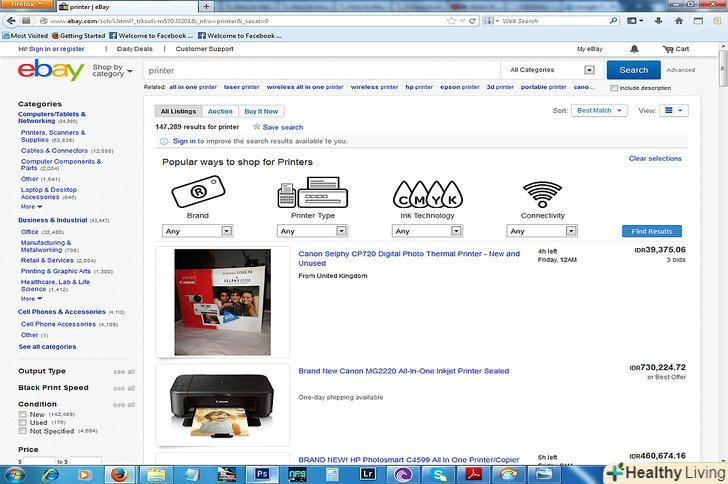728x484 pixels.
Task: Check the Not Specified condition filter
Action: 22,431
